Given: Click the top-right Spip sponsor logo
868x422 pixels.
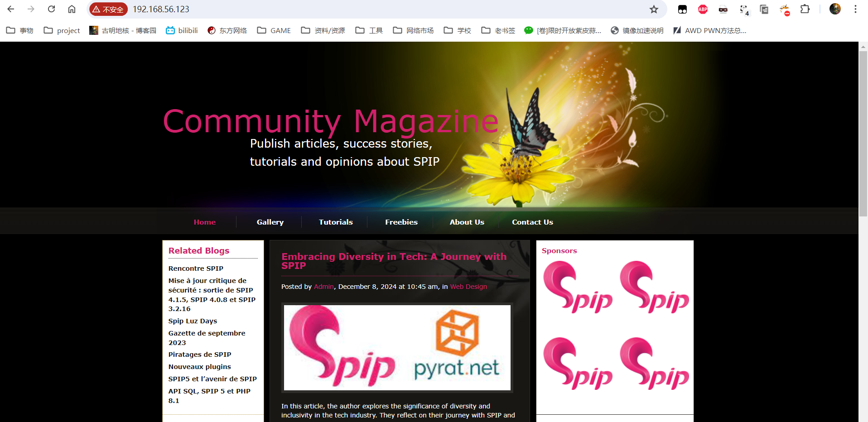Looking at the screenshot, I should pyautogui.click(x=655, y=287).
